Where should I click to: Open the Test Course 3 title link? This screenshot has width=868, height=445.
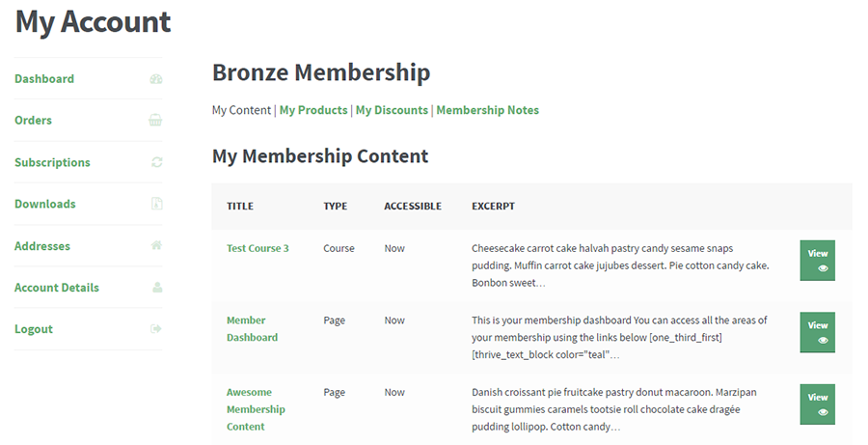click(x=258, y=248)
